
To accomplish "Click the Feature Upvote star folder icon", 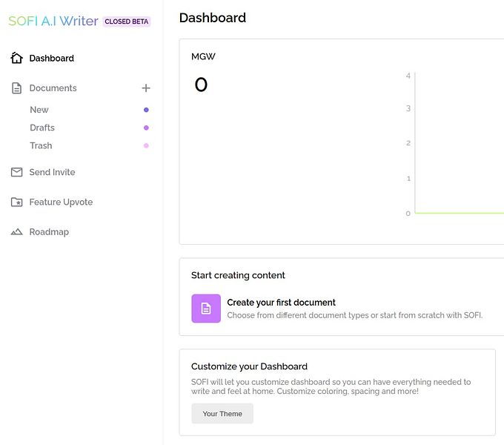I will pyautogui.click(x=16, y=202).
